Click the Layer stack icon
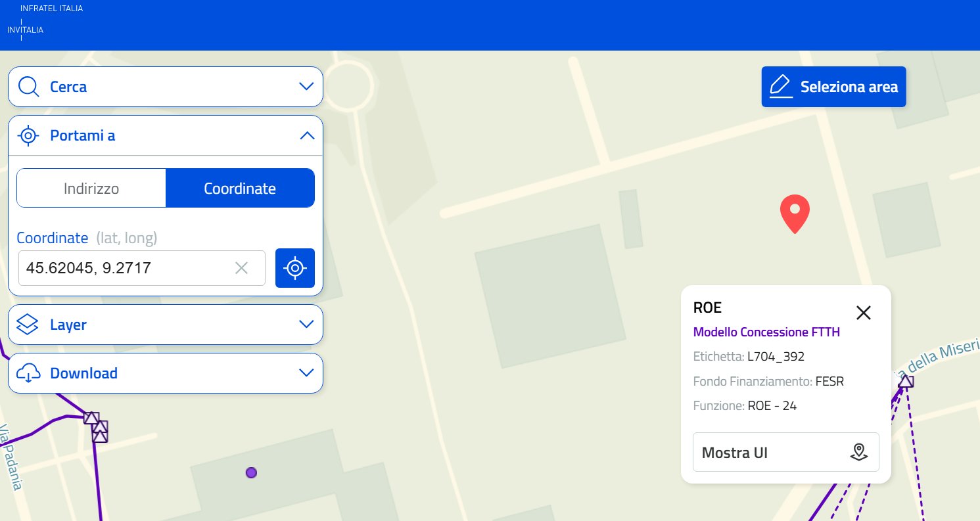This screenshot has width=980, height=521. coord(28,325)
